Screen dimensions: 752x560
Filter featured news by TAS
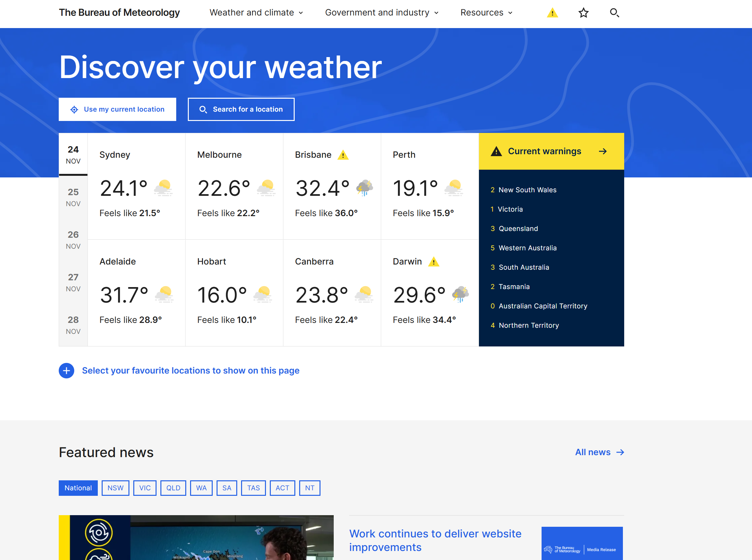253,488
